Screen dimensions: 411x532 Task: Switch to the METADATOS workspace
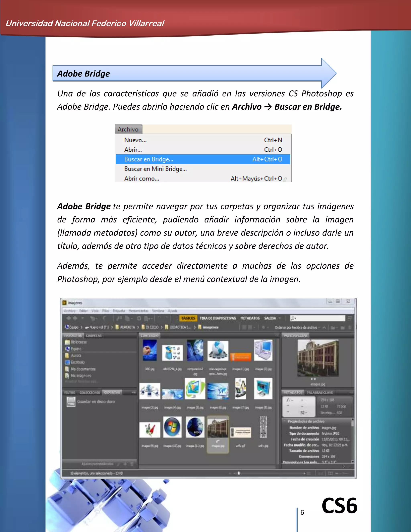(x=250, y=318)
